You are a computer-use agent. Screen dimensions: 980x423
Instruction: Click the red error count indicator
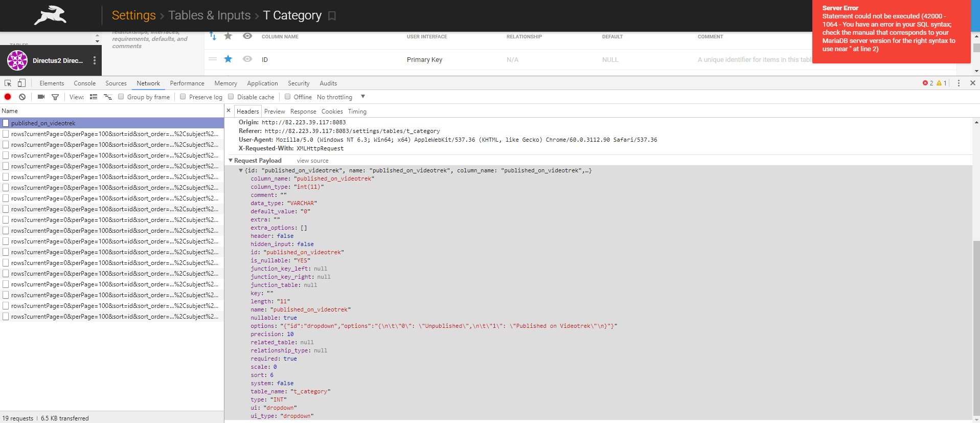[928, 83]
